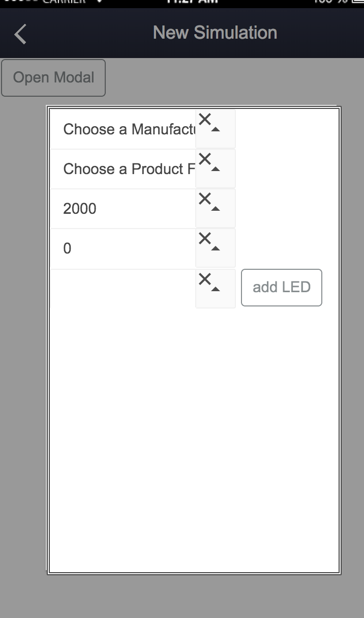This screenshot has width=364, height=618.
Task: Focus the empty field beside add LED
Action: pos(123,289)
